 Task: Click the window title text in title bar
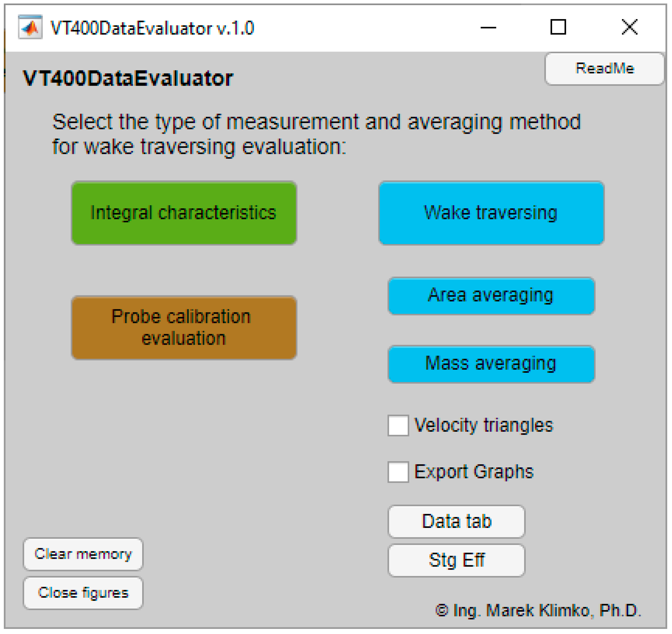click(152, 28)
